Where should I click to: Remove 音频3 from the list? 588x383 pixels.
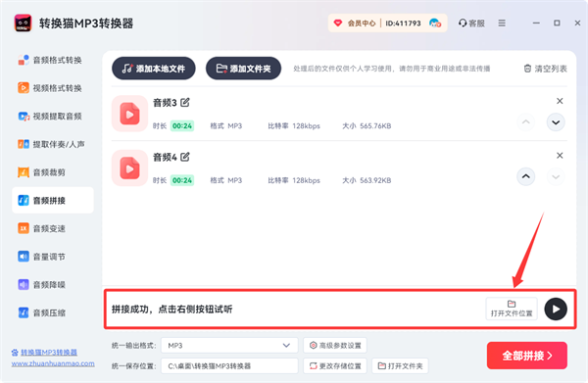[x=560, y=101]
